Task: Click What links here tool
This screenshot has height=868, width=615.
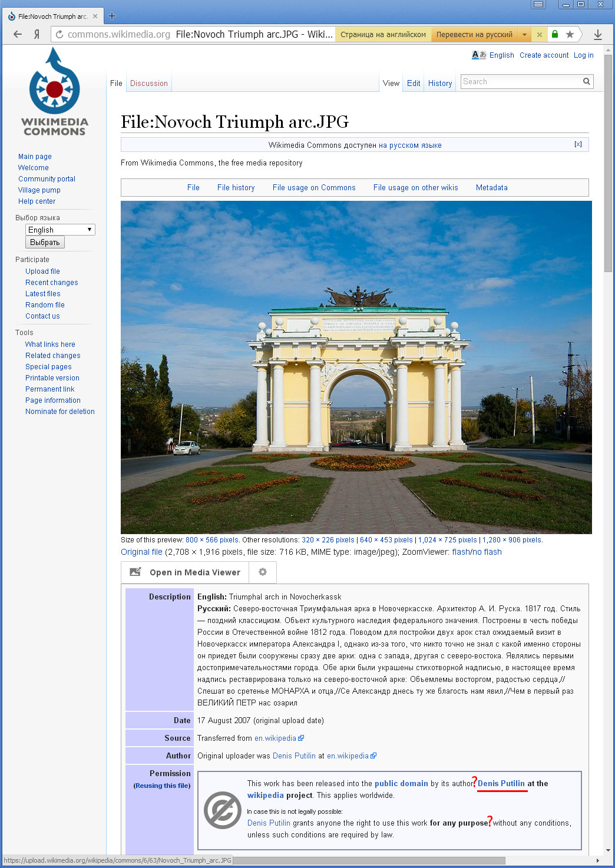Action: (x=50, y=344)
